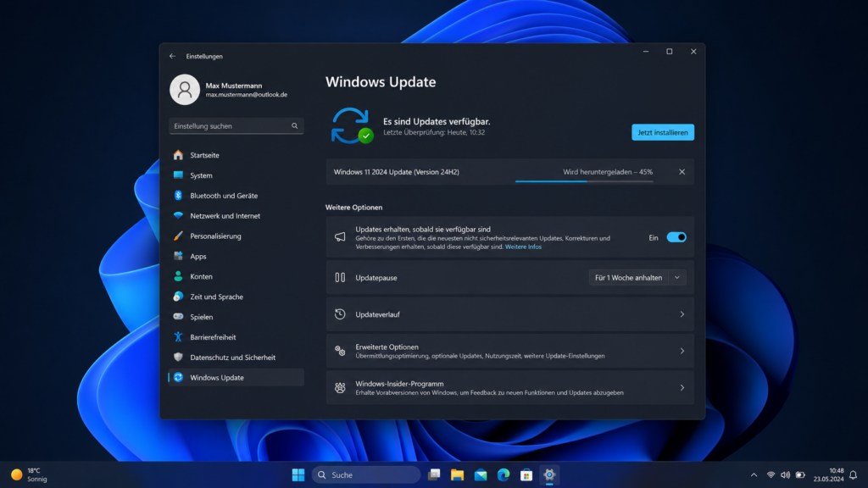Image resolution: width=868 pixels, height=488 pixels.
Task: Click the Konten person icon
Action: tap(178, 276)
